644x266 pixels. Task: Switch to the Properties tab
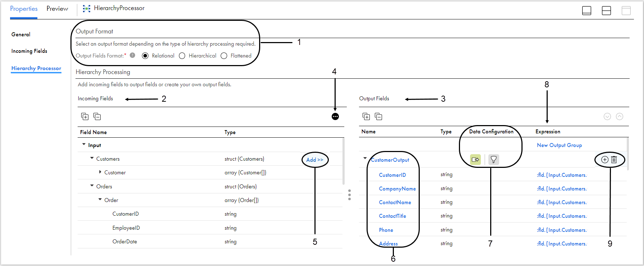coord(24,9)
